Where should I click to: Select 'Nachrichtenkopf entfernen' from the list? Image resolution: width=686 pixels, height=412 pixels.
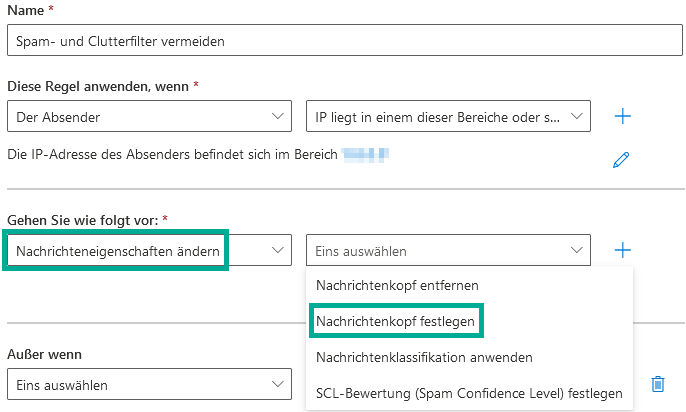coord(397,285)
